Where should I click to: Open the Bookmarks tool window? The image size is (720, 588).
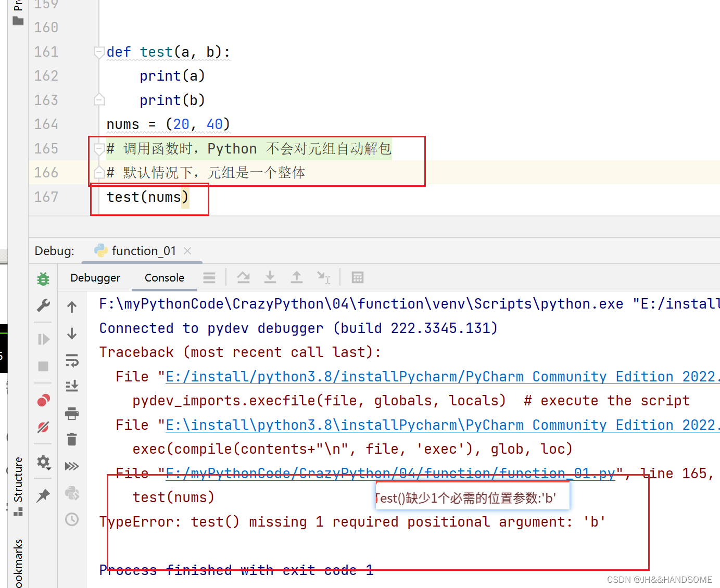pyautogui.click(x=18, y=564)
